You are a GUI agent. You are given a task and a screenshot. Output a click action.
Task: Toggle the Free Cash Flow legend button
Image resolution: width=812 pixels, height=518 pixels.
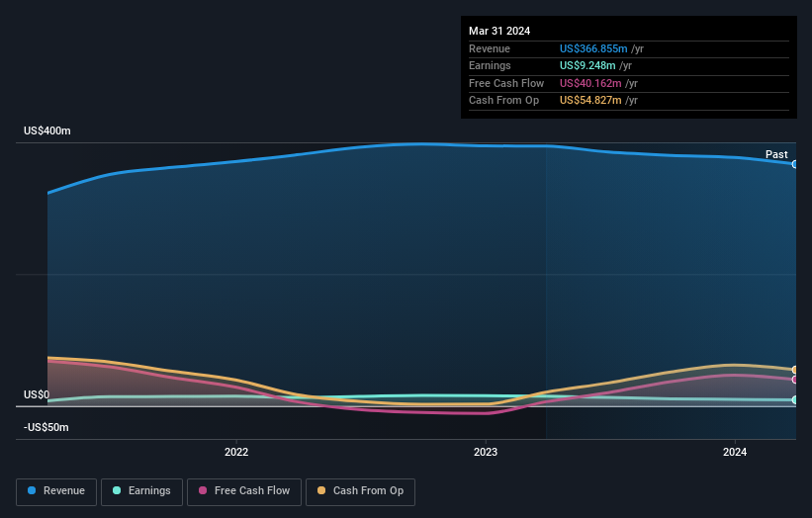point(244,491)
